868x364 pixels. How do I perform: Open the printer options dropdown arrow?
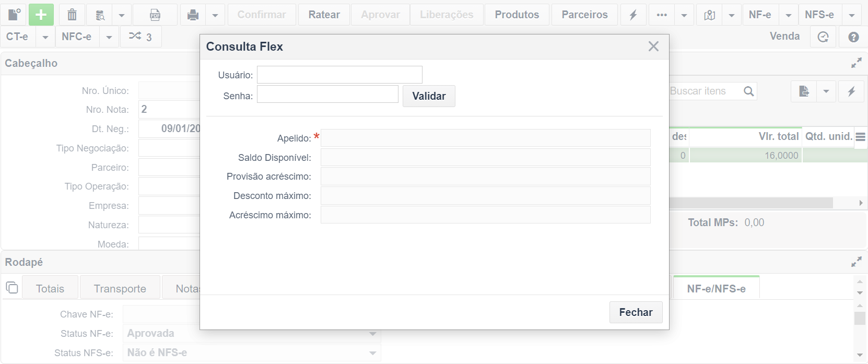point(215,15)
